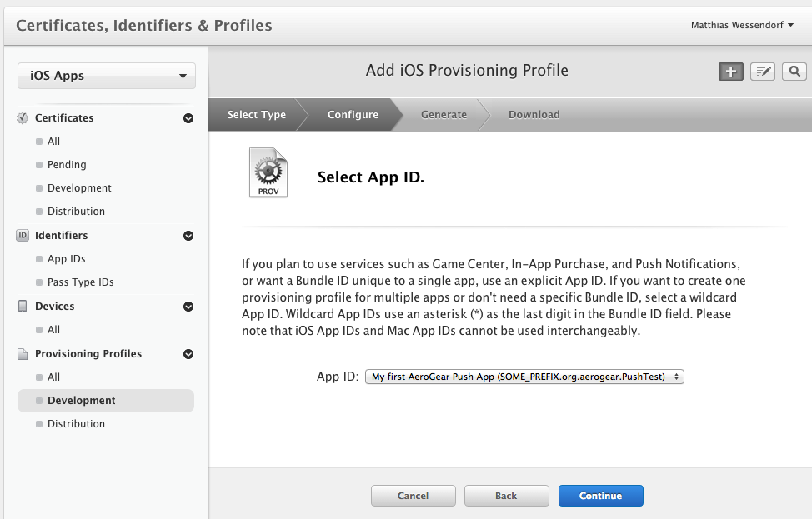
Task: Collapse the Identifiers section chevron
Action: (188, 235)
